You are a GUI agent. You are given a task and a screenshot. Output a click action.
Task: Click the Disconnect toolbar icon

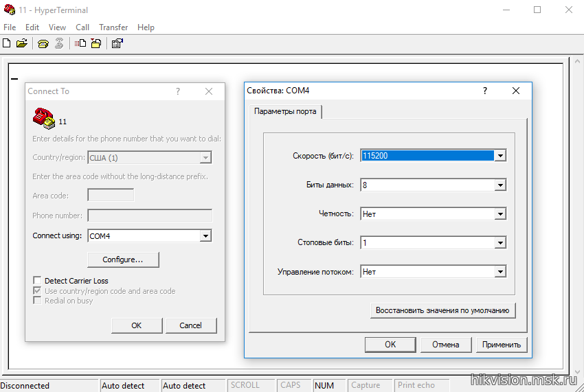pyautogui.click(x=59, y=43)
